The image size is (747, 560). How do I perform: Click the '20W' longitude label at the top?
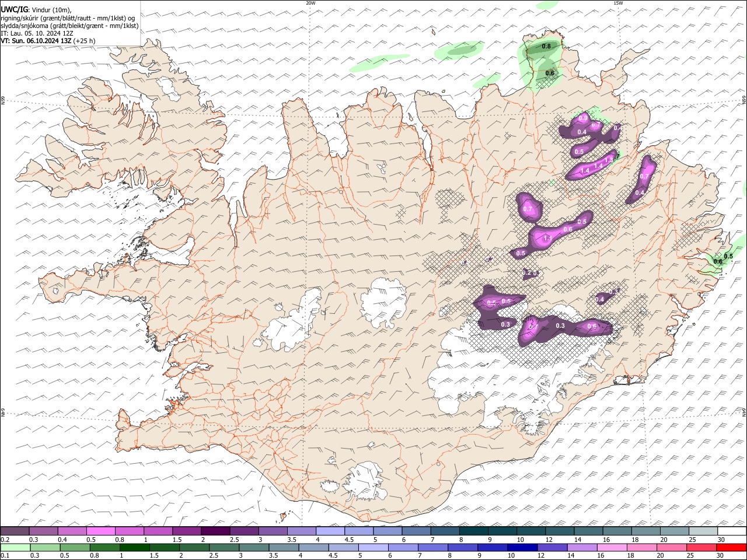pos(311,3)
